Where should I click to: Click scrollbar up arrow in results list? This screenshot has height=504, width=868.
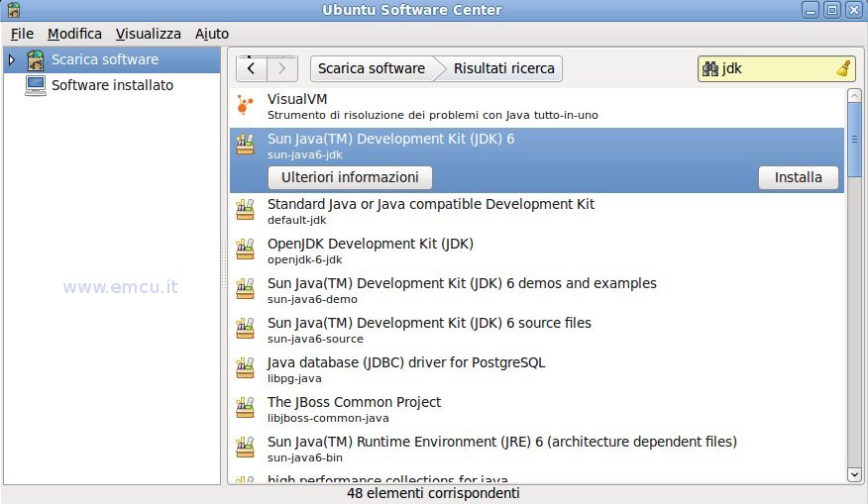click(x=854, y=95)
